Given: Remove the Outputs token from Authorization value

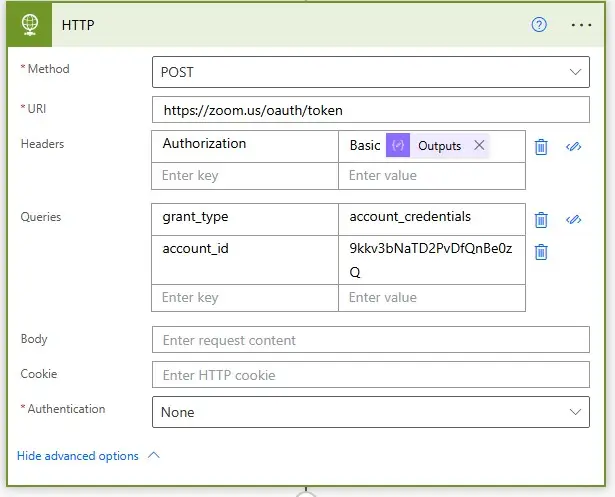Looking at the screenshot, I should click(x=479, y=145).
